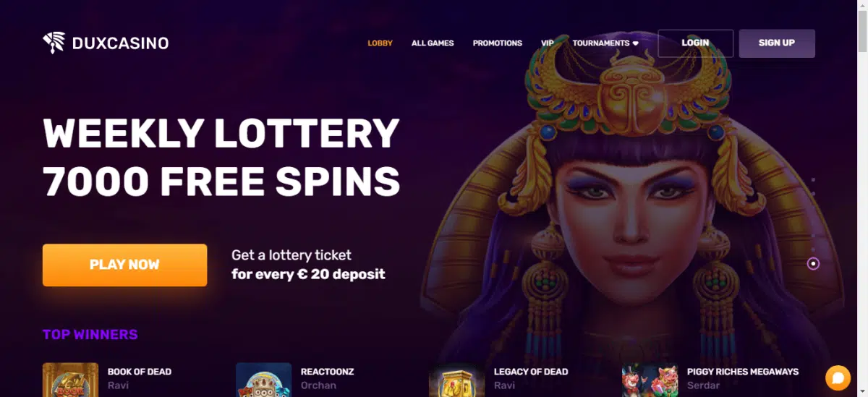Click the scrollbar up arrow
Screen dimensions: 868x397
tap(862, 5)
